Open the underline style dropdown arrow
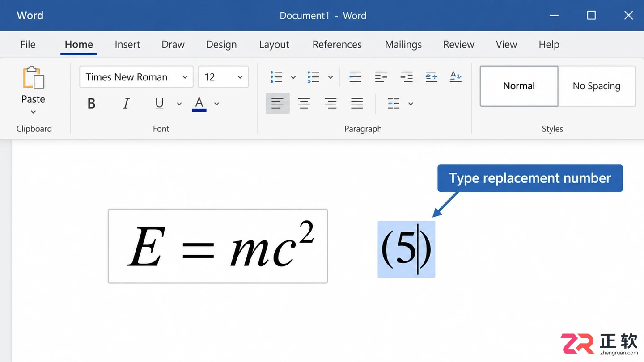The height and width of the screenshot is (362, 644). [x=179, y=104]
